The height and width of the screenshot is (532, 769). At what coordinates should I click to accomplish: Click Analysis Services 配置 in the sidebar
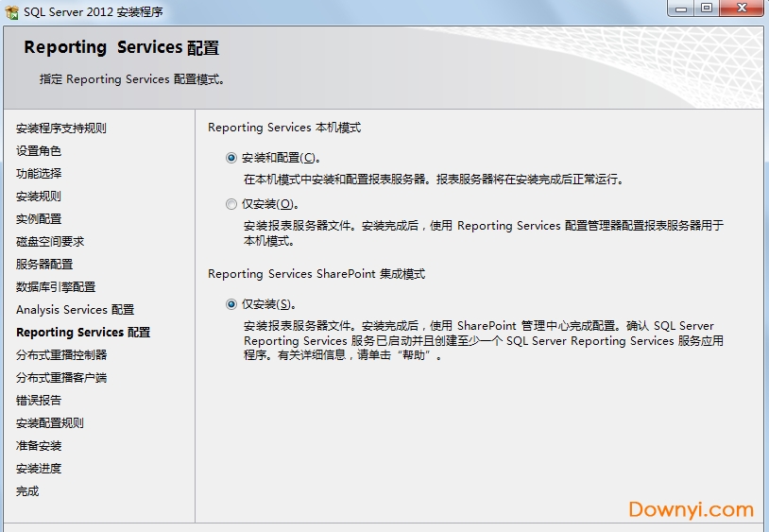(x=75, y=310)
